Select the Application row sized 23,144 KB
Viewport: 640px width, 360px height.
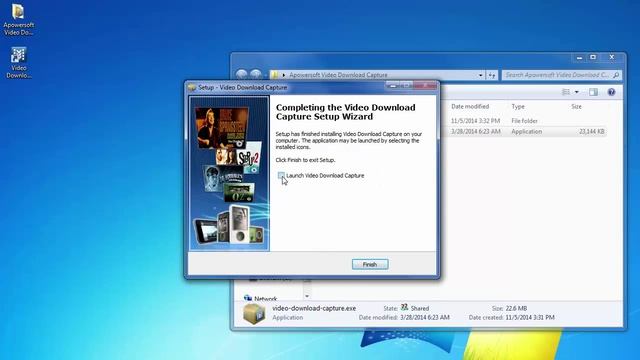point(525,131)
